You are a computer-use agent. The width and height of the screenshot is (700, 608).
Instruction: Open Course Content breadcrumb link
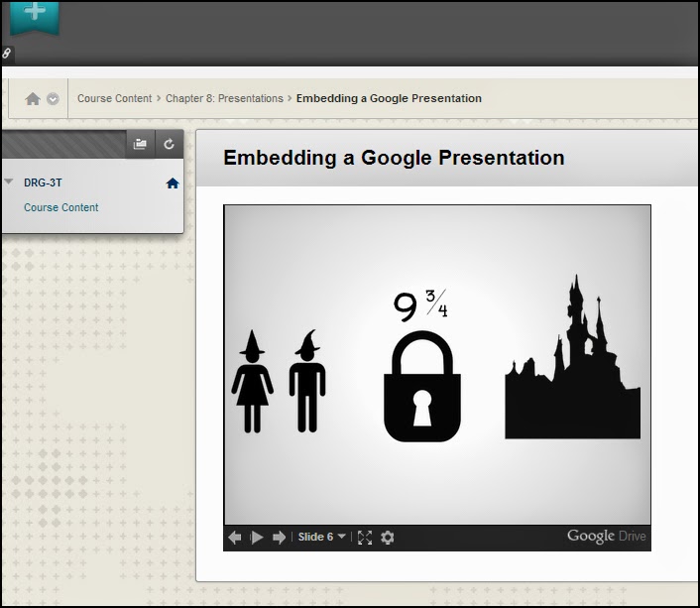pyautogui.click(x=115, y=98)
